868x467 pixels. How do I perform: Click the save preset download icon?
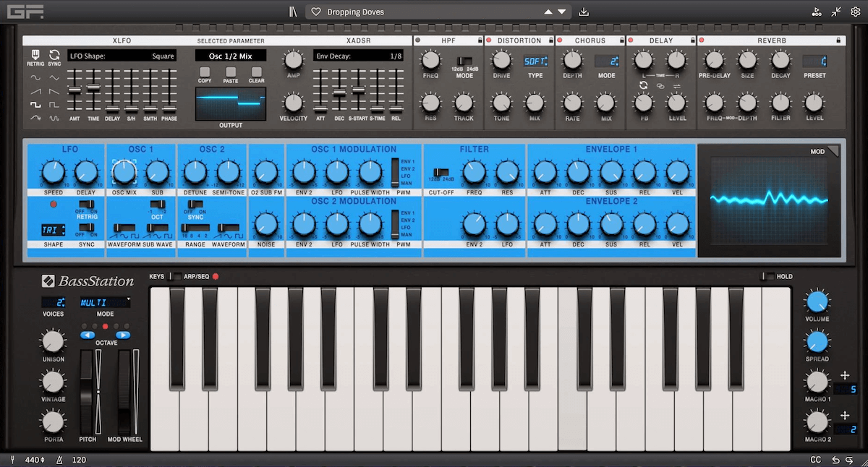(584, 12)
